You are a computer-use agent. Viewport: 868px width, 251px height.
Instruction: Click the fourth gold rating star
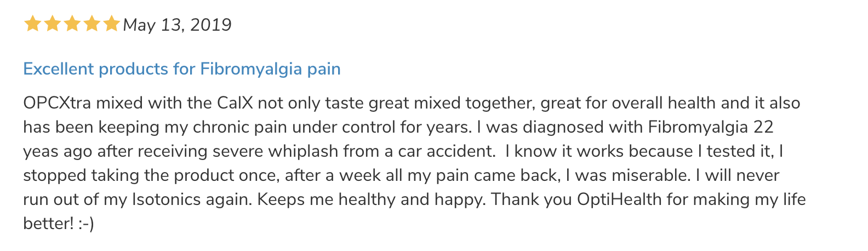click(x=92, y=24)
